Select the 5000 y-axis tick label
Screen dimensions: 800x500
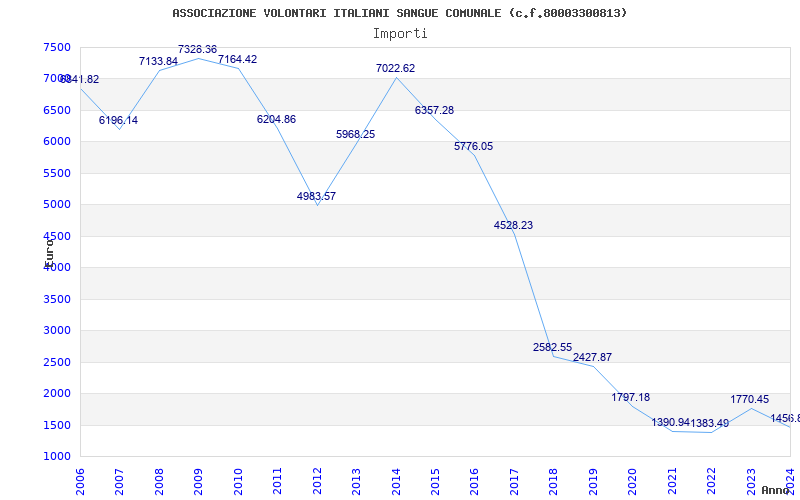(57, 205)
